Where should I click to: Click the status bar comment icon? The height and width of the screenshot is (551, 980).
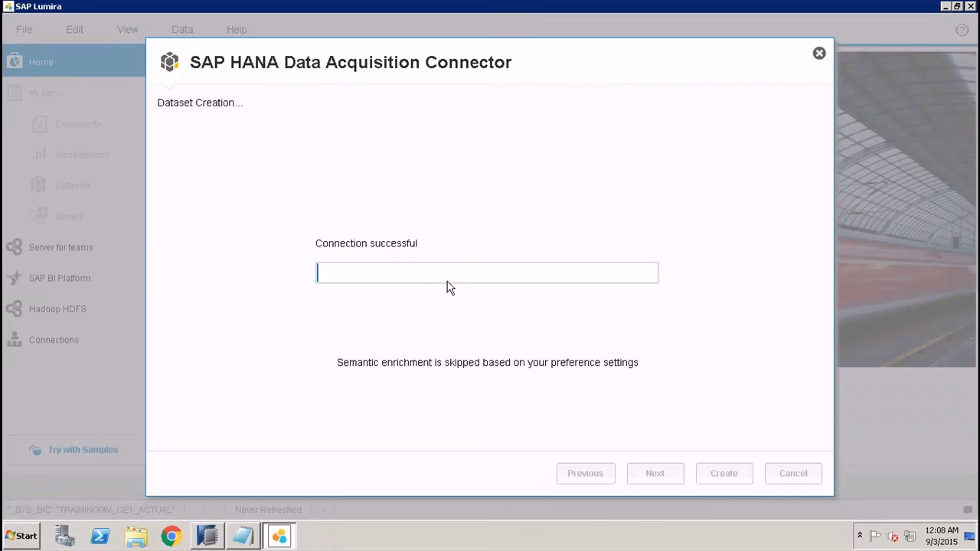click(x=968, y=510)
